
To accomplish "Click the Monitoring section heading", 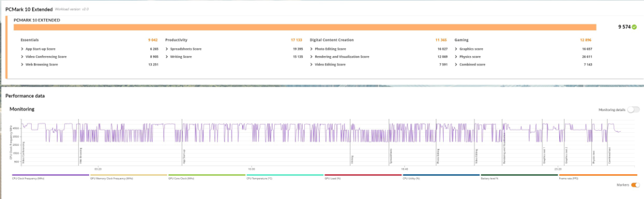I will (22, 109).
